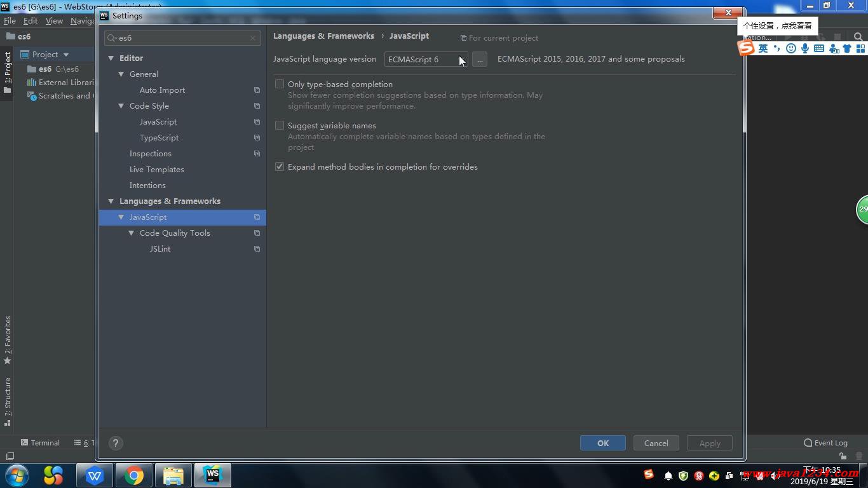Click the project-level icon beside Code Style

click(257, 106)
